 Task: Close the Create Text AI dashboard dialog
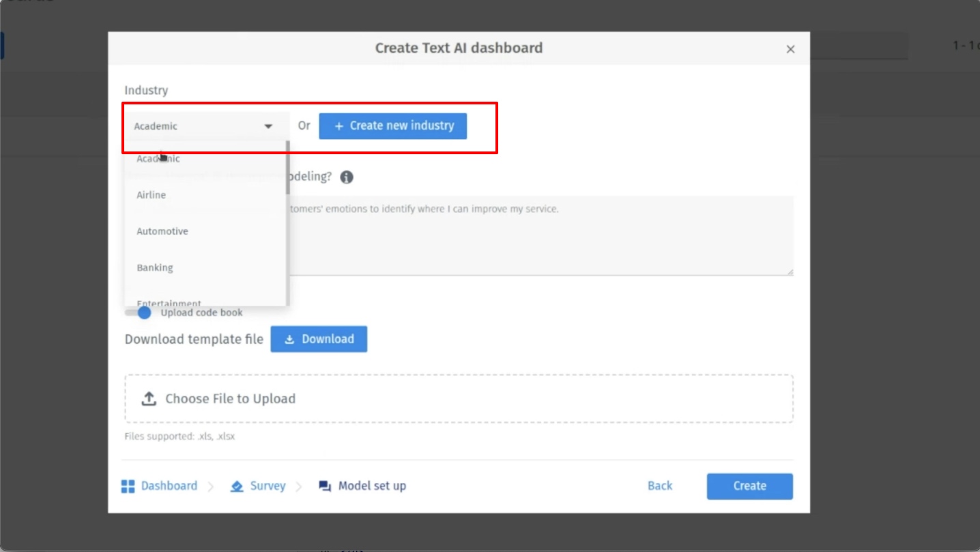pyautogui.click(x=790, y=49)
